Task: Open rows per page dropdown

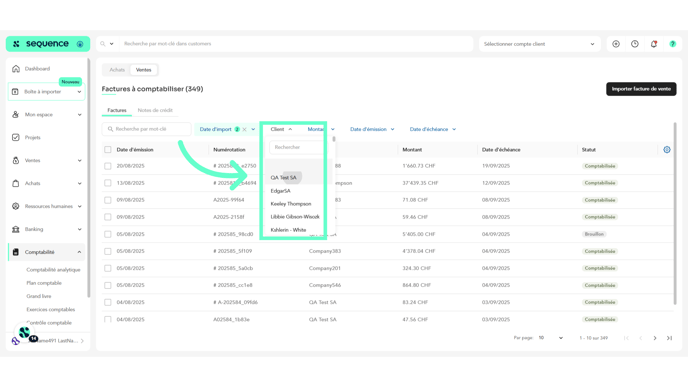Action: click(x=551, y=338)
